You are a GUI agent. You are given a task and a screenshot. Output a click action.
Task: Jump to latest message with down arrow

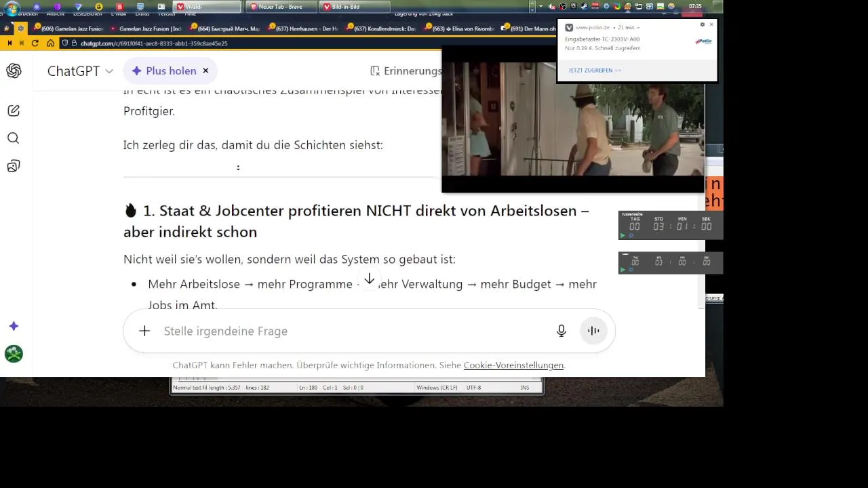click(x=369, y=279)
